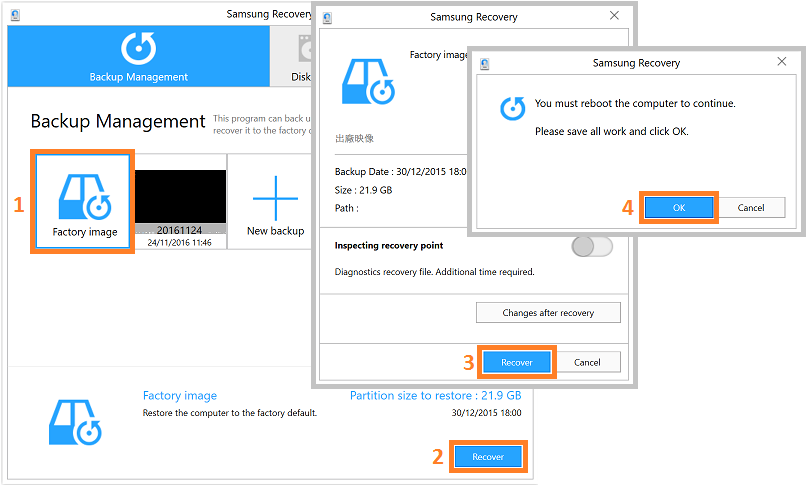
Task: Click 'Please save all work and click OK.' text
Action: click(x=611, y=132)
